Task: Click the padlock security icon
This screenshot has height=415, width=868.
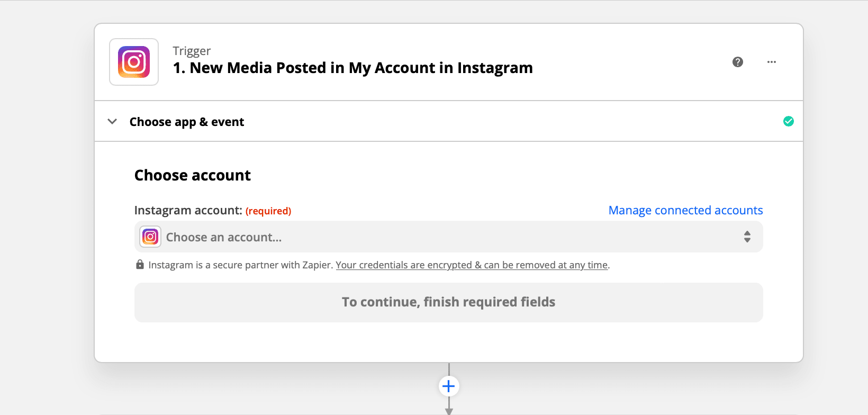Action: (x=140, y=264)
